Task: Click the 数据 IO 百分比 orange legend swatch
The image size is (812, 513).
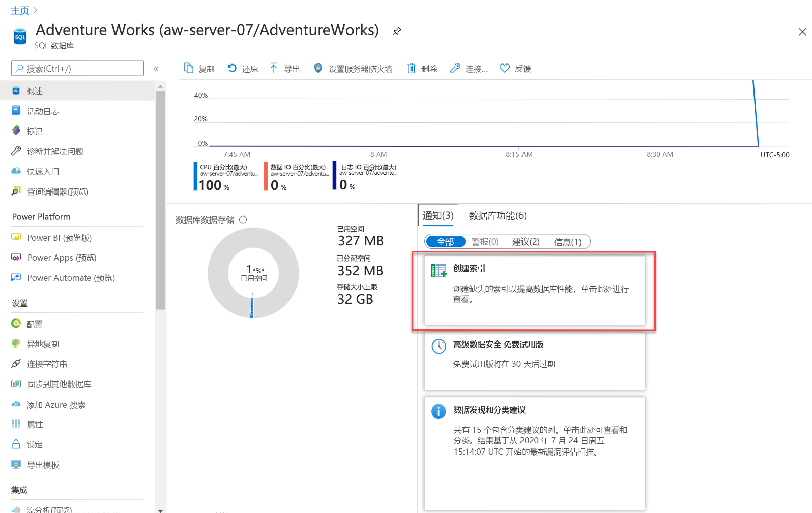Action: (266, 176)
